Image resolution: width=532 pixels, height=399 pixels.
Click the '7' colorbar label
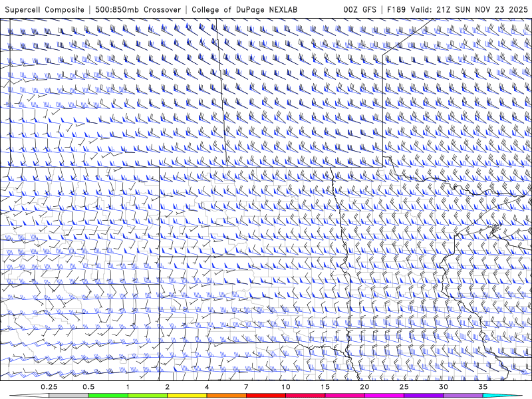[x=246, y=387]
